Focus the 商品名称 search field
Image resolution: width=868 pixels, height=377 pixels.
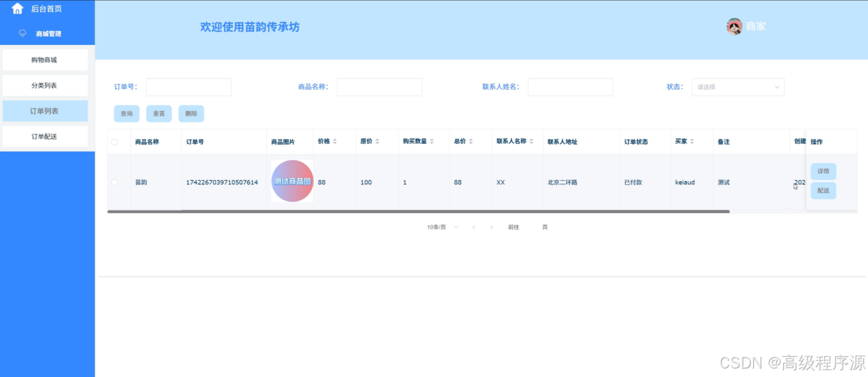coord(380,87)
